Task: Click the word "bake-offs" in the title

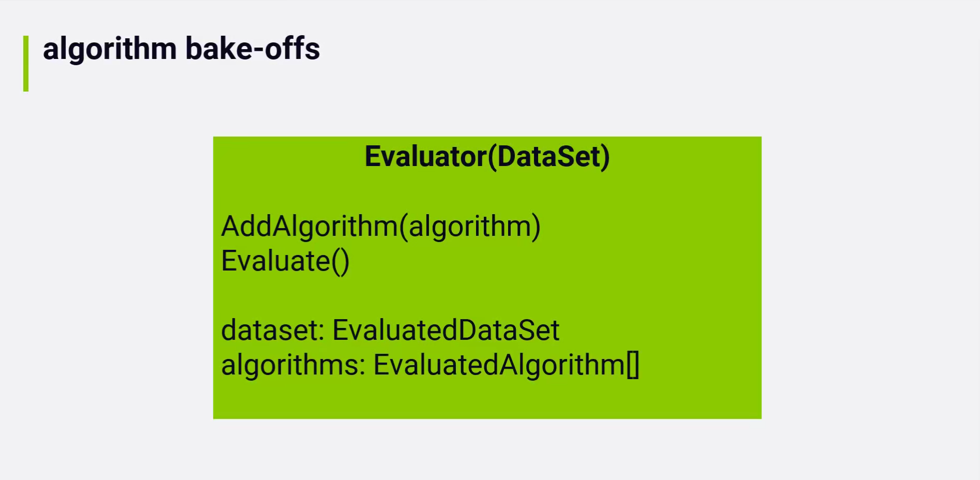Action: 253,49
